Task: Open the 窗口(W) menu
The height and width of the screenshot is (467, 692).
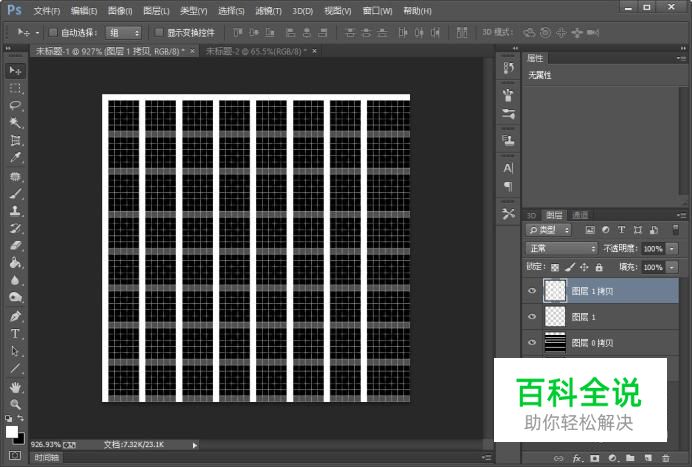Action: [x=377, y=11]
